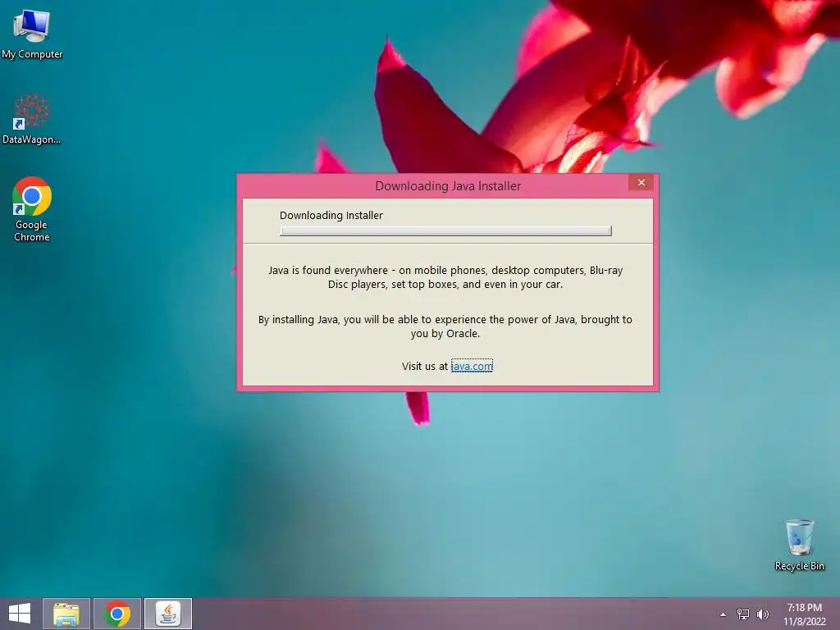
Task: Close the Downloading Java Installer dialog
Action: coord(641,183)
